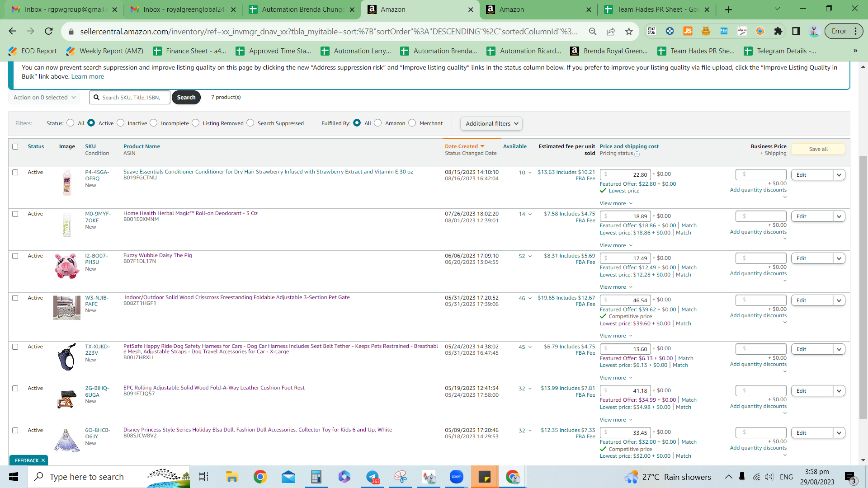Choose the Incomplete status filter
Screen dimensions: 868x488
tap(154, 123)
